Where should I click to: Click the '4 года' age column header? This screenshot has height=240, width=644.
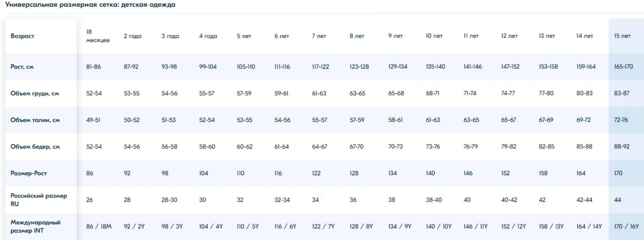click(208, 36)
